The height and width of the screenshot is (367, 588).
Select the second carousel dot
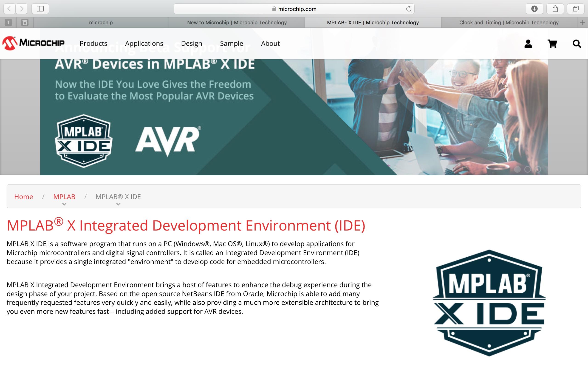click(x=528, y=169)
